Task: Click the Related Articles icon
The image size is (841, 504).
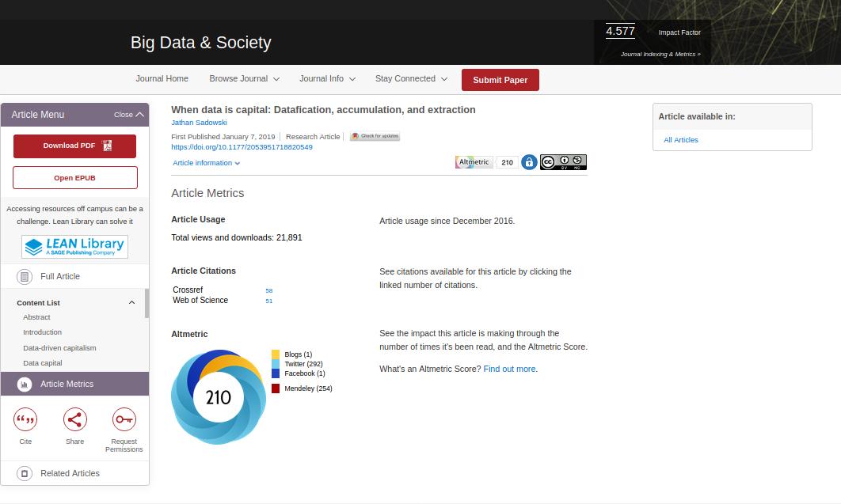Action: pyautogui.click(x=25, y=473)
